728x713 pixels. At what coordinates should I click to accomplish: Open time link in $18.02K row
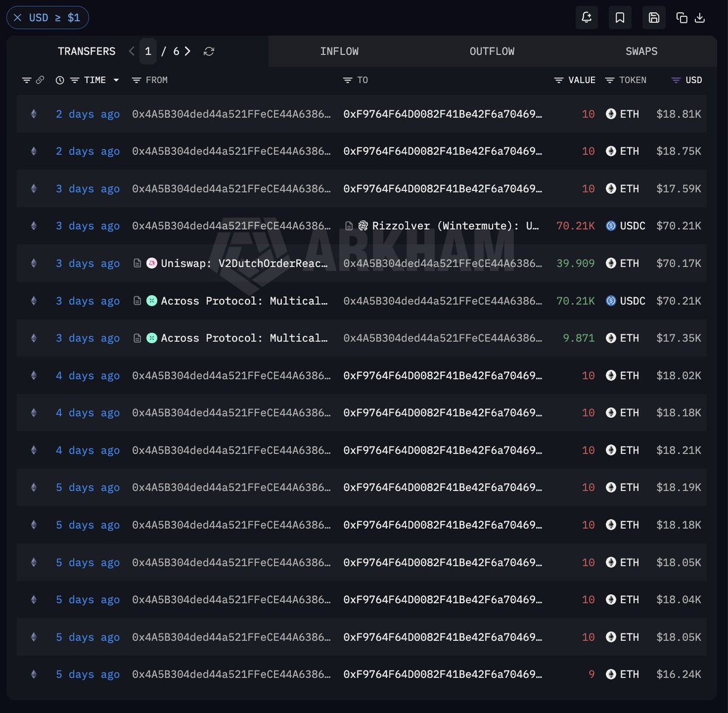pos(88,376)
